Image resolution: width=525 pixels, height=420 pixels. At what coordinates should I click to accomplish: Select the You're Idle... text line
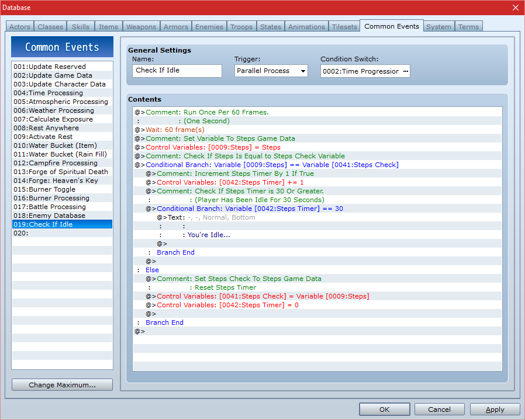pos(317,235)
